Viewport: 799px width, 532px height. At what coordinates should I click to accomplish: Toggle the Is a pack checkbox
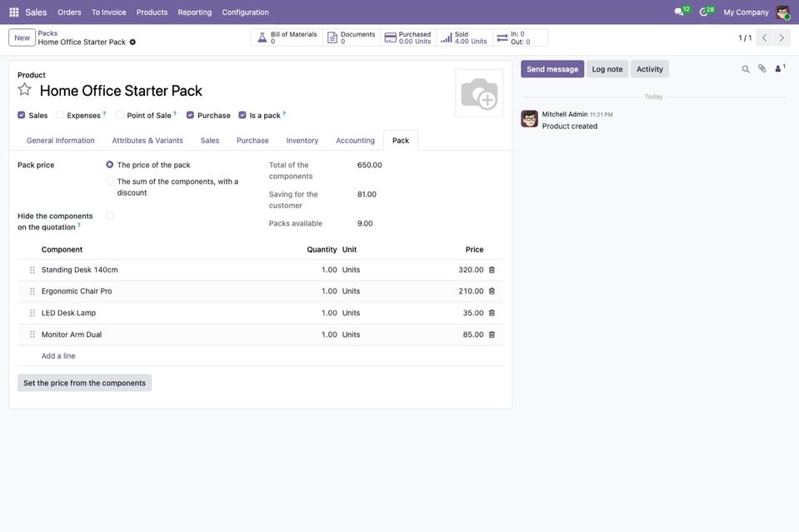[242, 115]
